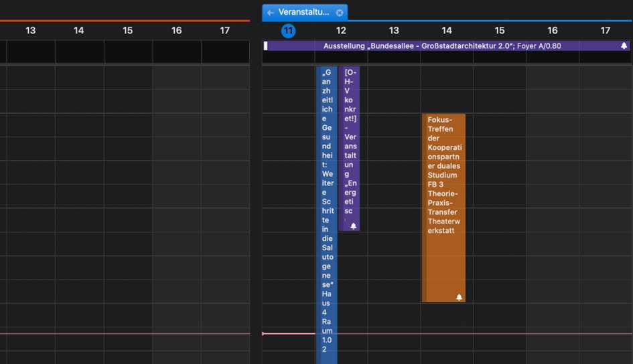Select day 16 in the left calendar

pos(176,31)
